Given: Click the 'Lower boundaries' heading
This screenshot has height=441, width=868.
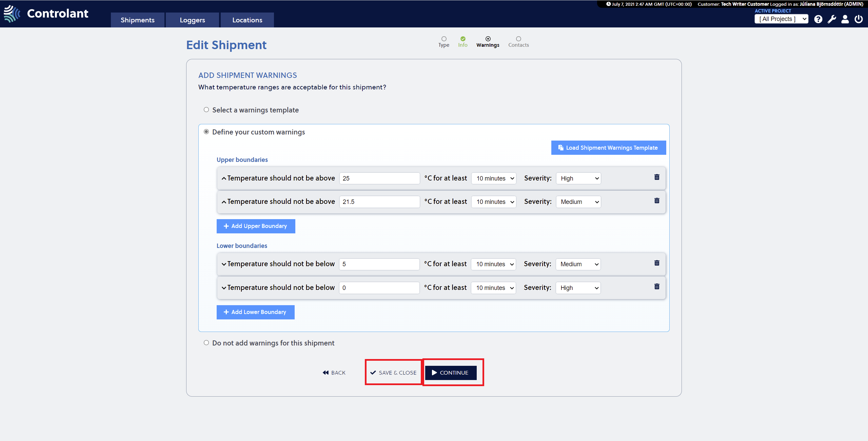Looking at the screenshot, I should point(242,246).
